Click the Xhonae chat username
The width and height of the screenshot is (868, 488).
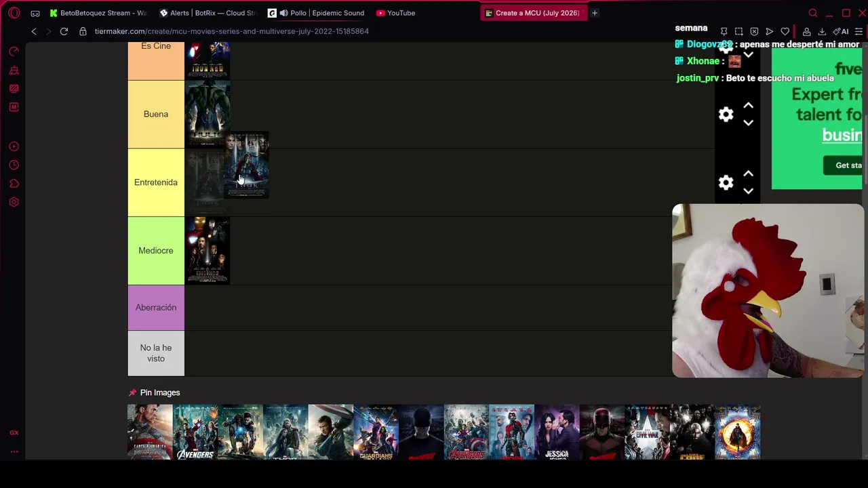(703, 61)
